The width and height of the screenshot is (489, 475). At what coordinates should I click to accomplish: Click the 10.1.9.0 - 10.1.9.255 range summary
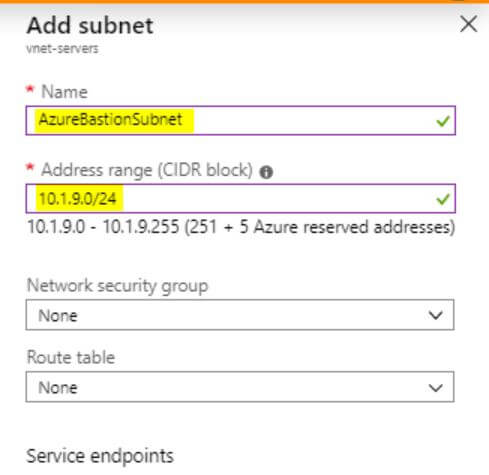click(x=241, y=227)
